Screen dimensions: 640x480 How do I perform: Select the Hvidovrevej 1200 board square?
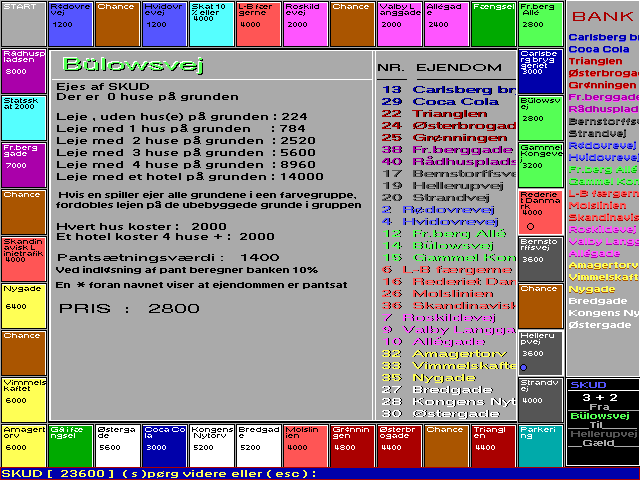tap(164, 24)
